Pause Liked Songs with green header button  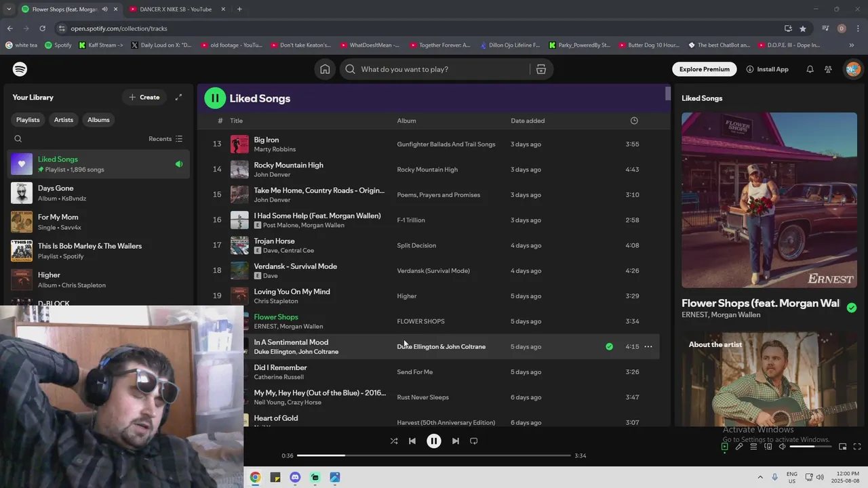pyautogui.click(x=215, y=98)
